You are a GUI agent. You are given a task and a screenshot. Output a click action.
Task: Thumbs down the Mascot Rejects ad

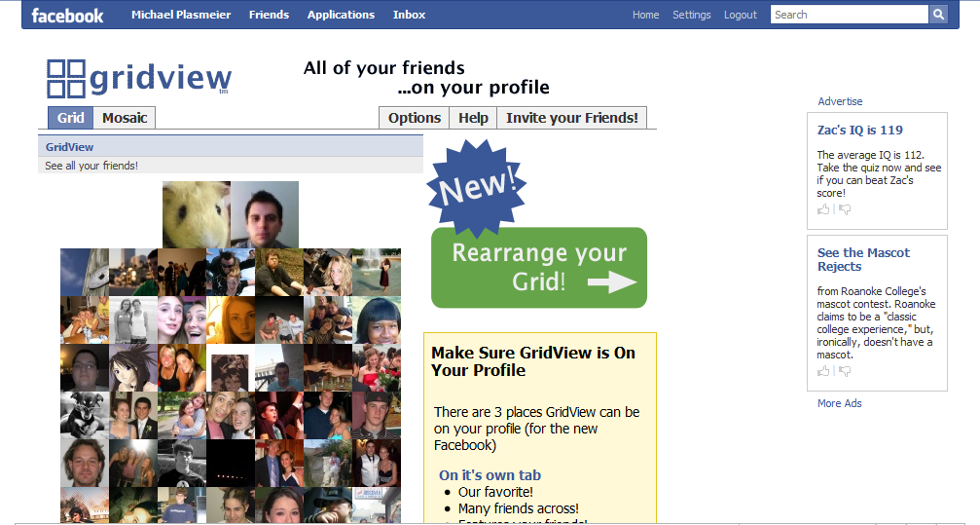coord(845,371)
